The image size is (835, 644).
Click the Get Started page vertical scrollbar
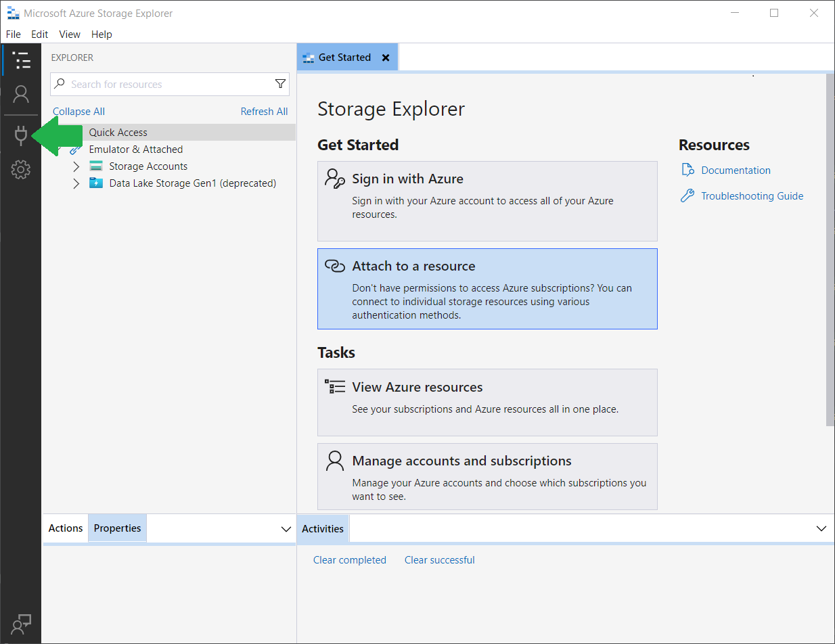830,250
